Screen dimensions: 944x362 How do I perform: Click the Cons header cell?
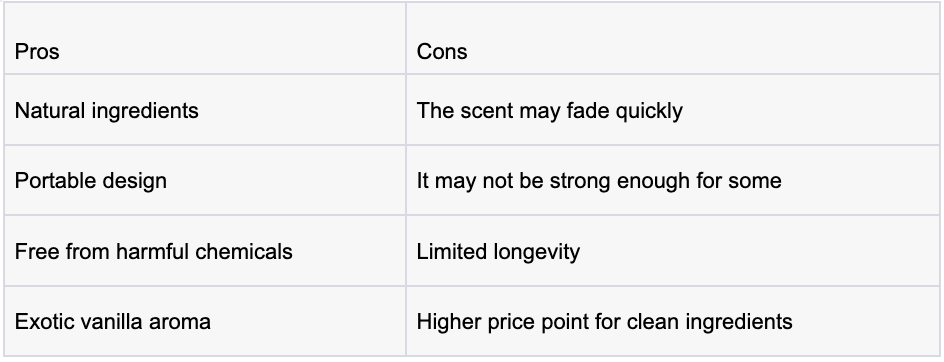click(x=672, y=39)
